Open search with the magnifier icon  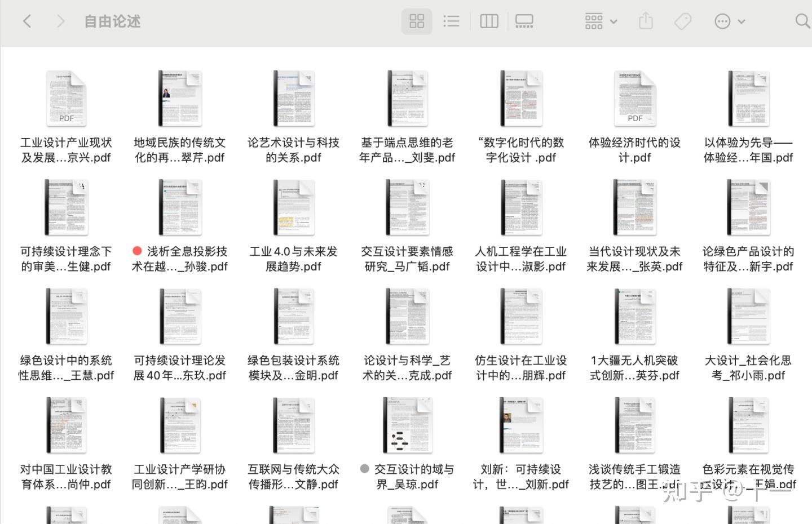[x=802, y=21]
